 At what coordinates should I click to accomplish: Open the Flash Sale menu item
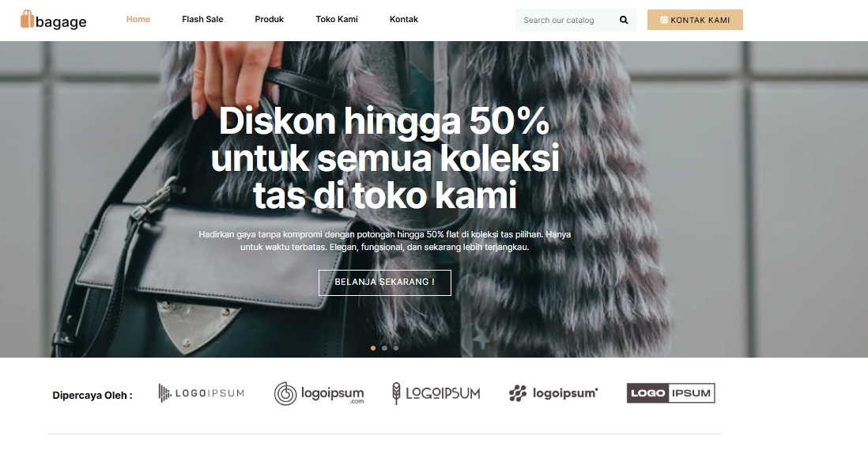pyautogui.click(x=202, y=20)
